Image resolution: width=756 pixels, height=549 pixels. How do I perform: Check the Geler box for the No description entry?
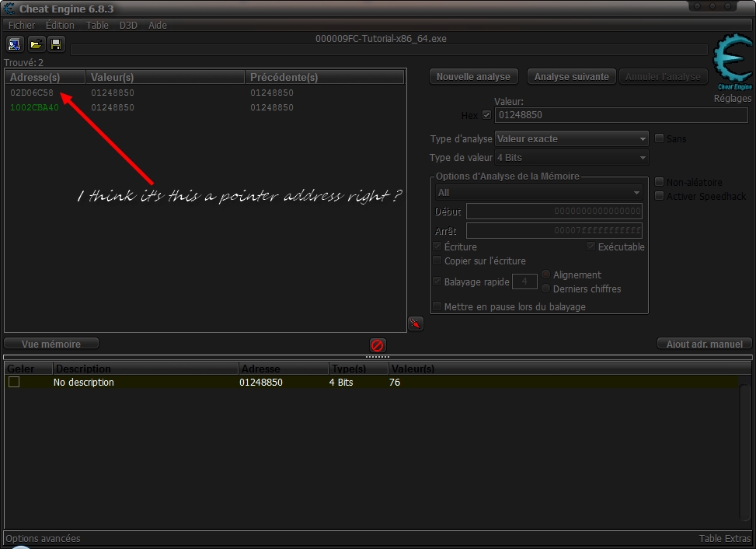pyautogui.click(x=13, y=382)
